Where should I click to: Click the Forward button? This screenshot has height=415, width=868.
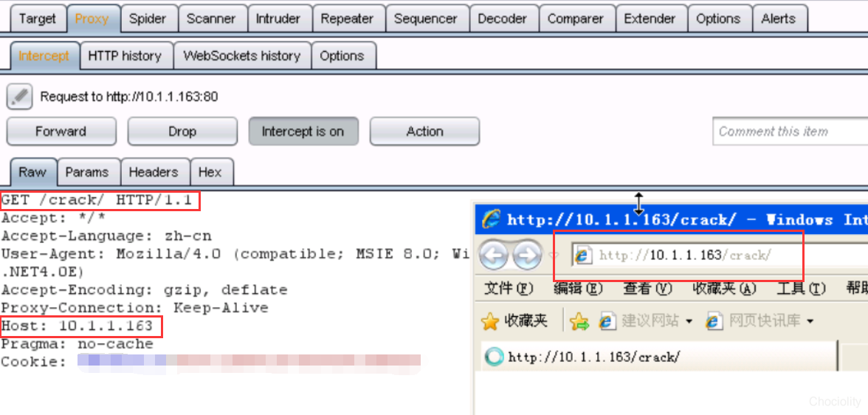pos(61,131)
